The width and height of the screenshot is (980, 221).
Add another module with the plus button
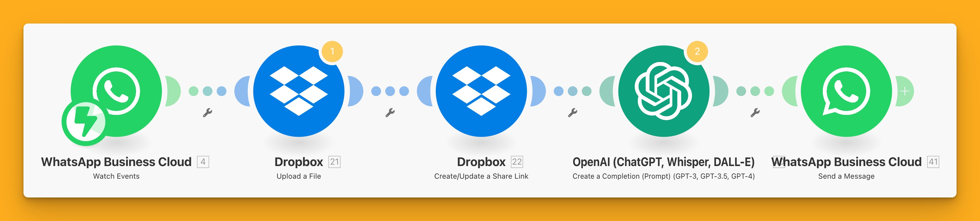[x=905, y=91]
